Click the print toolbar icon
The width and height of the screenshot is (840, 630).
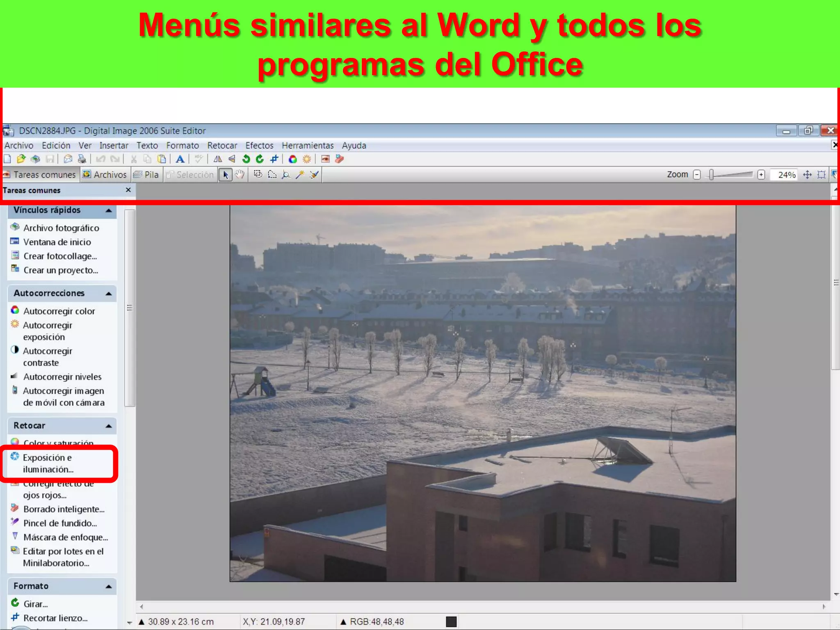tap(82, 159)
